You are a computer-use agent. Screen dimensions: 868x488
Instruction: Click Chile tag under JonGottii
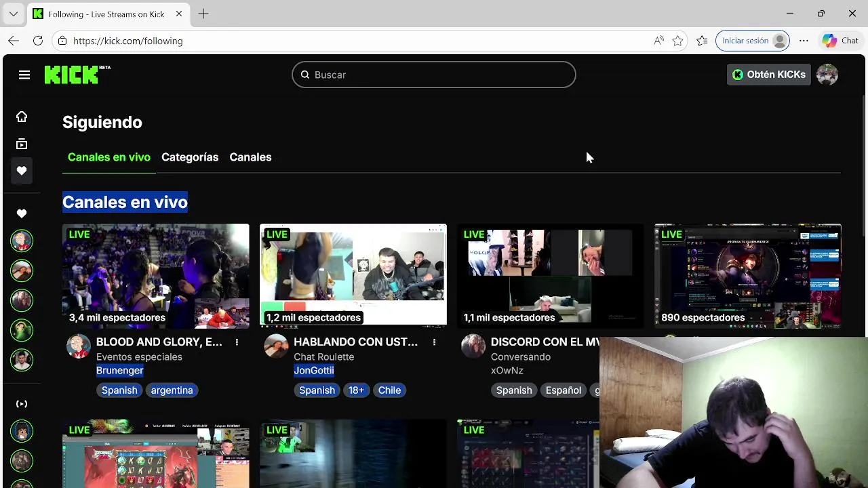[x=389, y=390]
